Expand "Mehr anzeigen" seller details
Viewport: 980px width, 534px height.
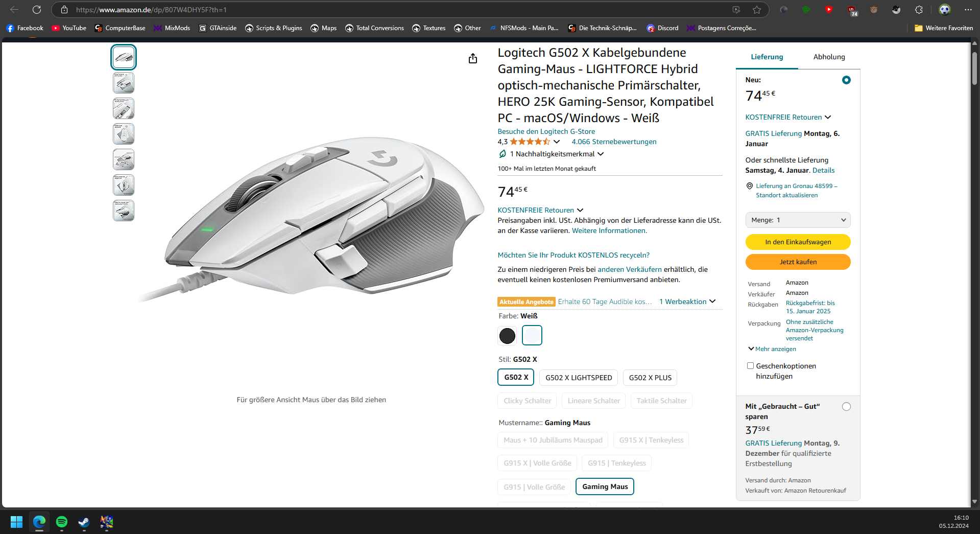772,349
